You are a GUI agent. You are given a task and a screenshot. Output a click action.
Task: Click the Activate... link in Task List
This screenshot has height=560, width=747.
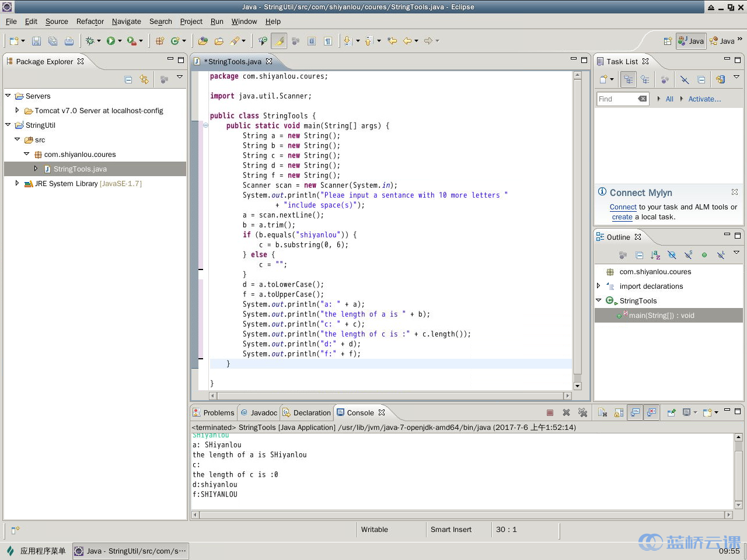click(704, 99)
